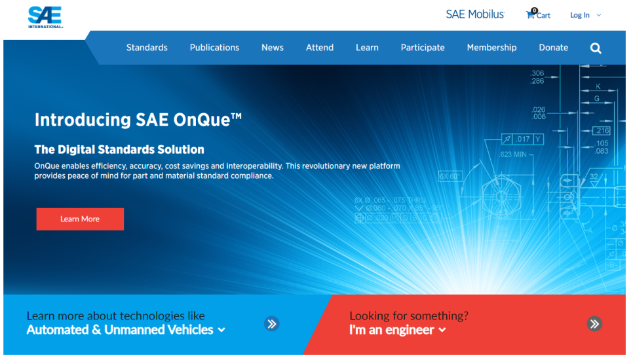Open the Participate menu
Viewport: 633px width, 364px height.
(x=423, y=48)
